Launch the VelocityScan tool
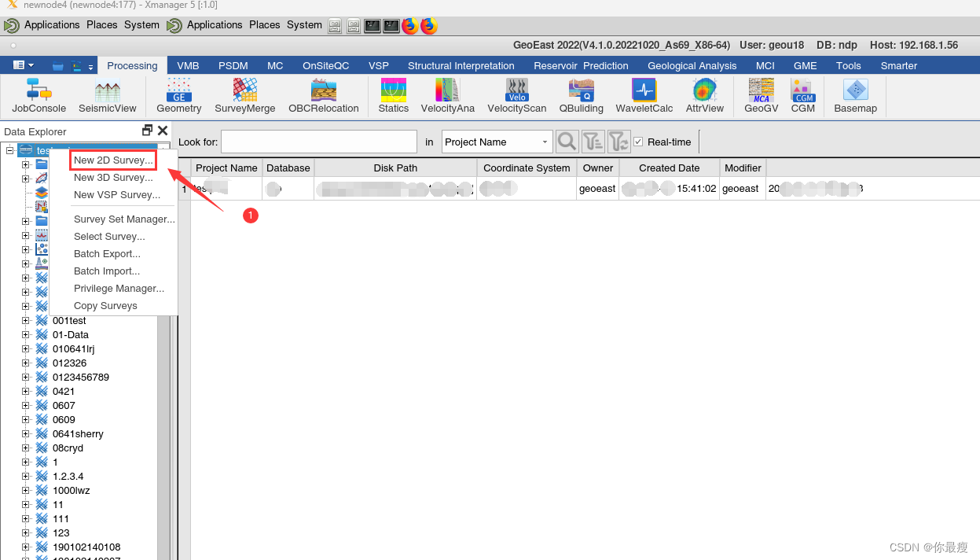This screenshot has height=560, width=980. click(517, 96)
